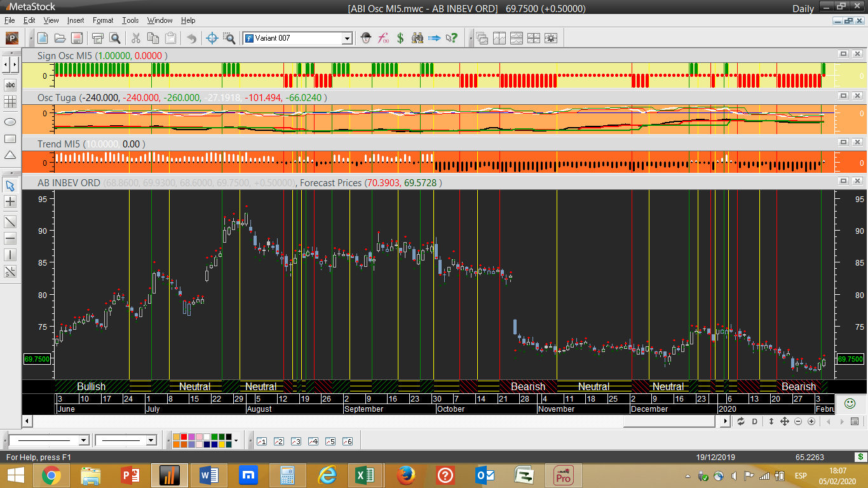The height and width of the screenshot is (488, 868).
Task: Click the green dollar sign icon
Action: (400, 38)
